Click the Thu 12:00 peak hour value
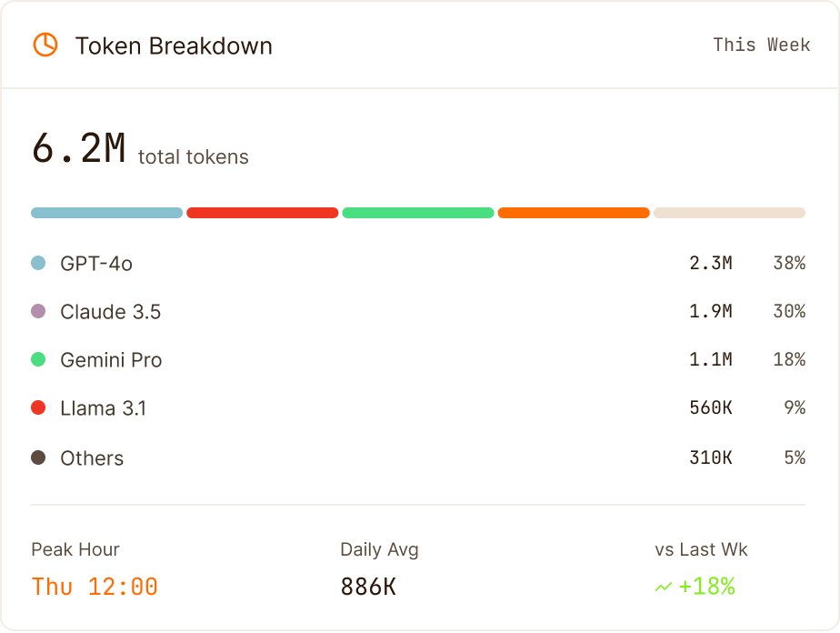The height and width of the screenshot is (633, 840). coord(95,587)
